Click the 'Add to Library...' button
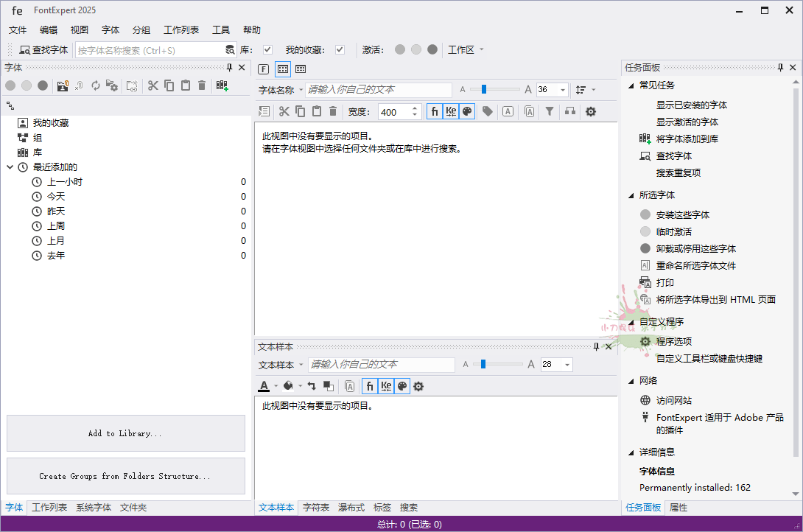The image size is (803, 532). (x=125, y=433)
